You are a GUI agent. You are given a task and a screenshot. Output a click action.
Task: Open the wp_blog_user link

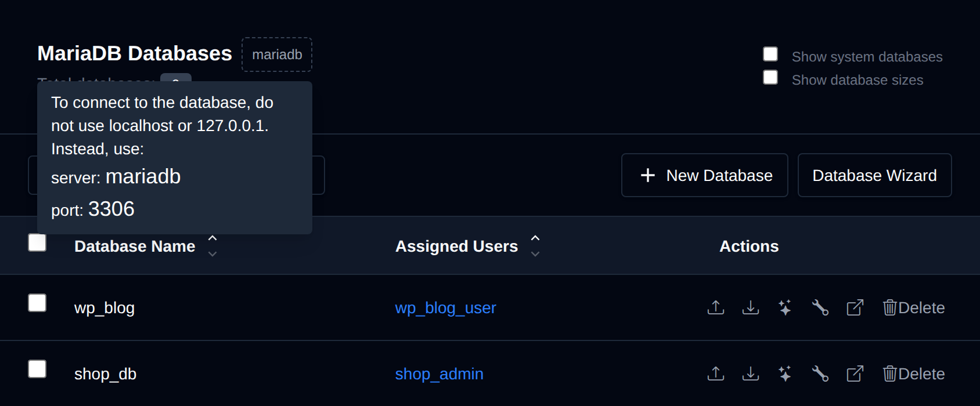coord(445,308)
